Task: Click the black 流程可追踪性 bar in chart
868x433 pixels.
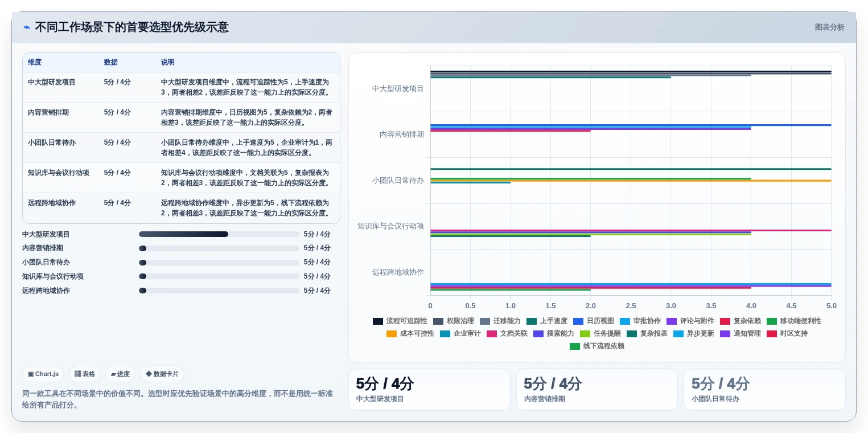Action: pyautogui.click(x=631, y=71)
